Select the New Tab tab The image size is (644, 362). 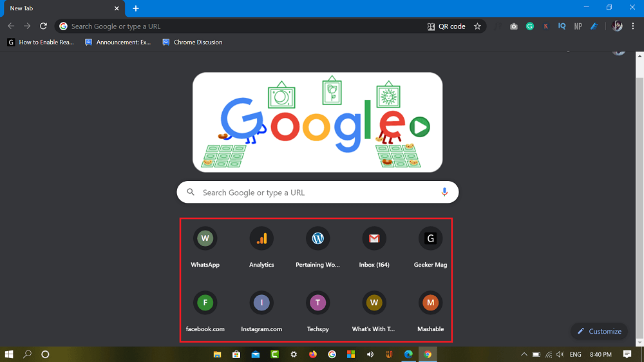coord(64,8)
